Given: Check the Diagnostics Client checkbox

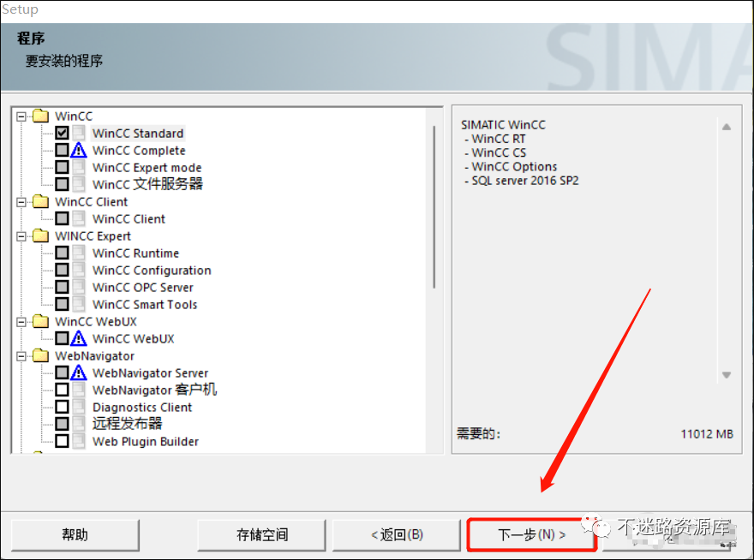Looking at the screenshot, I should (x=62, y=407).
